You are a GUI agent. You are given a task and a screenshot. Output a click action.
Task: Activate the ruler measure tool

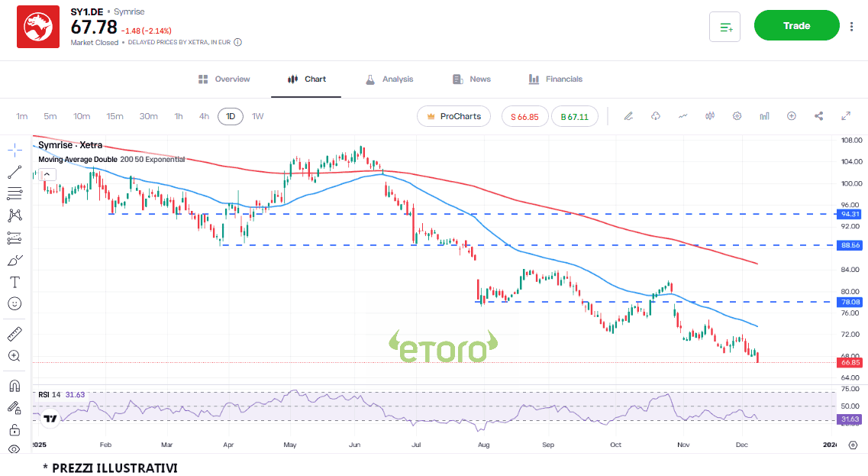click(x=15, y=334)
